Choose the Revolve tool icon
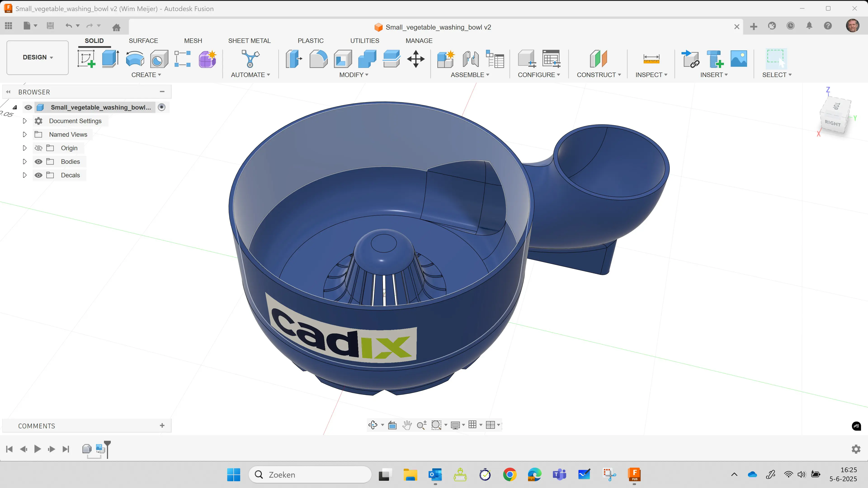Image resolution: width=868 pixels, height=488 pixels. (x=135, y=59)
